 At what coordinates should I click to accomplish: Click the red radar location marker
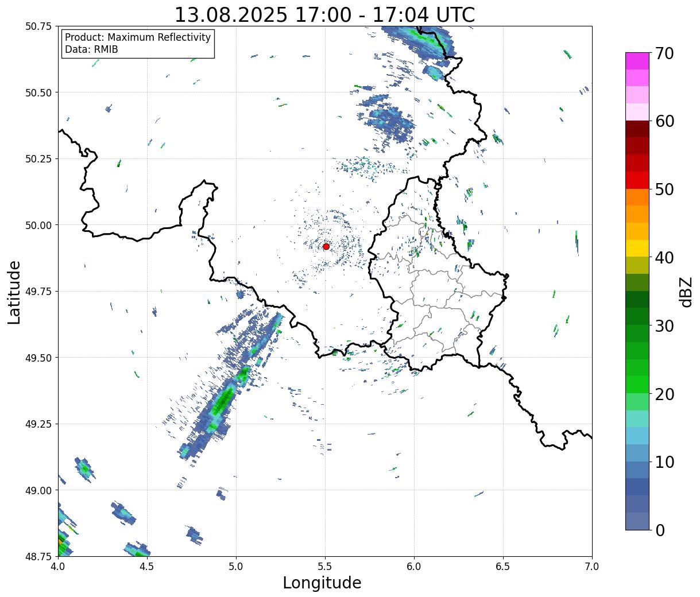coord(326,246)
